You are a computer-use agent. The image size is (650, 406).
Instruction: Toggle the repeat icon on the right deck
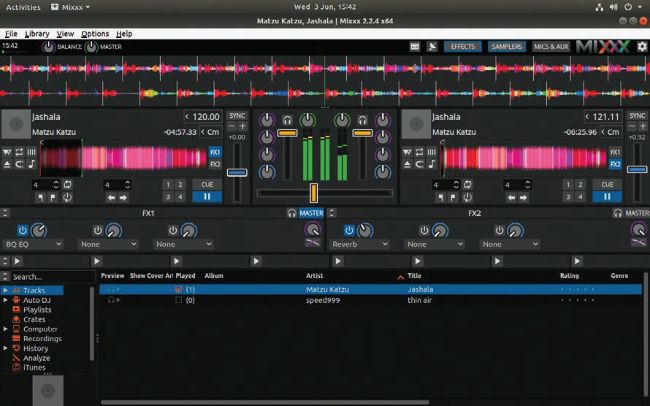[x=418, y=152]
